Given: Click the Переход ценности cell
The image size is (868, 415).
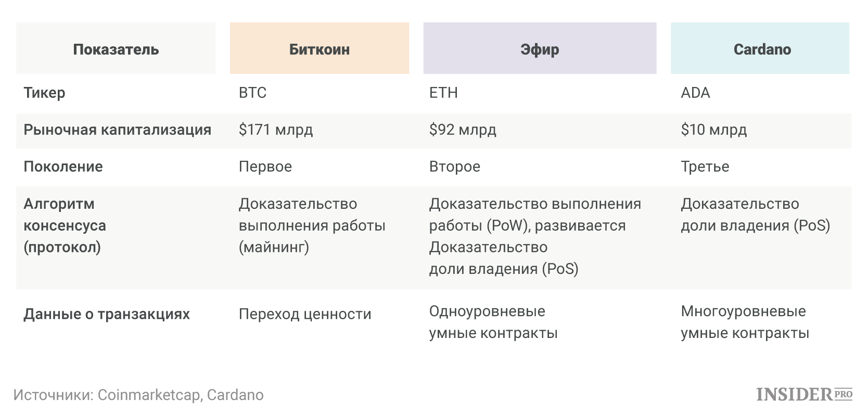Looking at the screenshot, I should [305, 314].
